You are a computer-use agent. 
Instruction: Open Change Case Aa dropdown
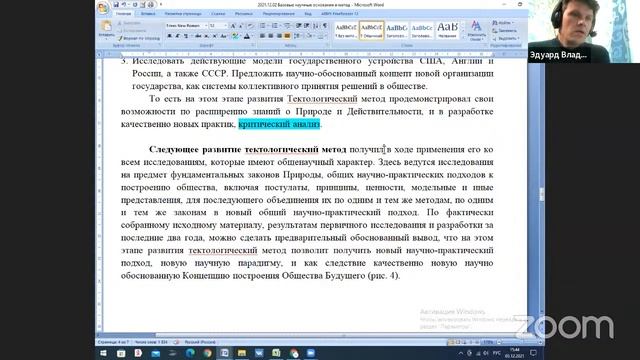pos(224,36)
